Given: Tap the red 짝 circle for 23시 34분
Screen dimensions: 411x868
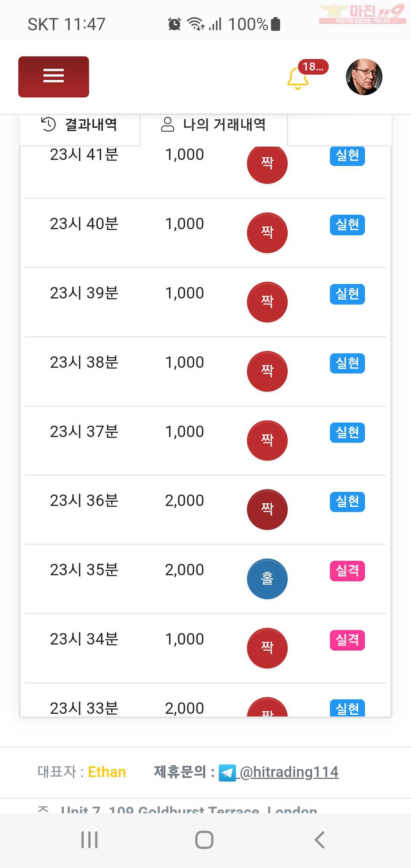Looking at the screenshot, I should pos(267,648).
